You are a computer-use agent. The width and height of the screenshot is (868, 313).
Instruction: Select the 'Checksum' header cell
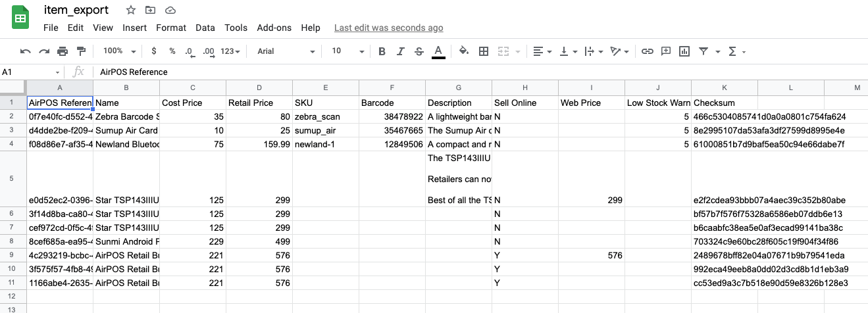(725, 103)
